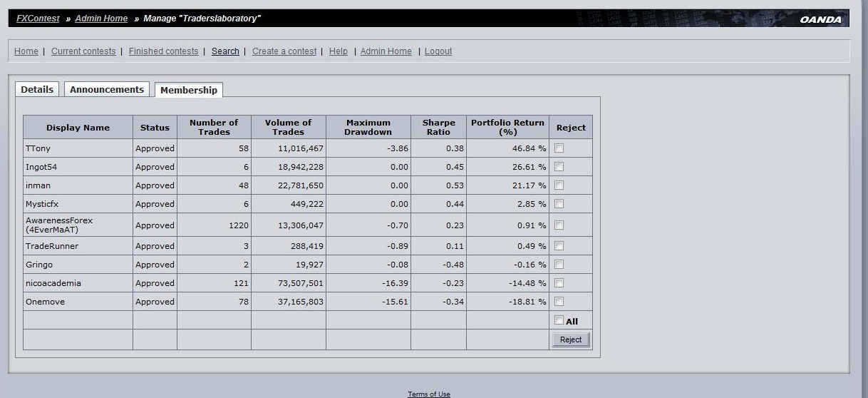Select reject checkbox for inman
This screenshot has width=868, height=398.
(x=559, y=185)
